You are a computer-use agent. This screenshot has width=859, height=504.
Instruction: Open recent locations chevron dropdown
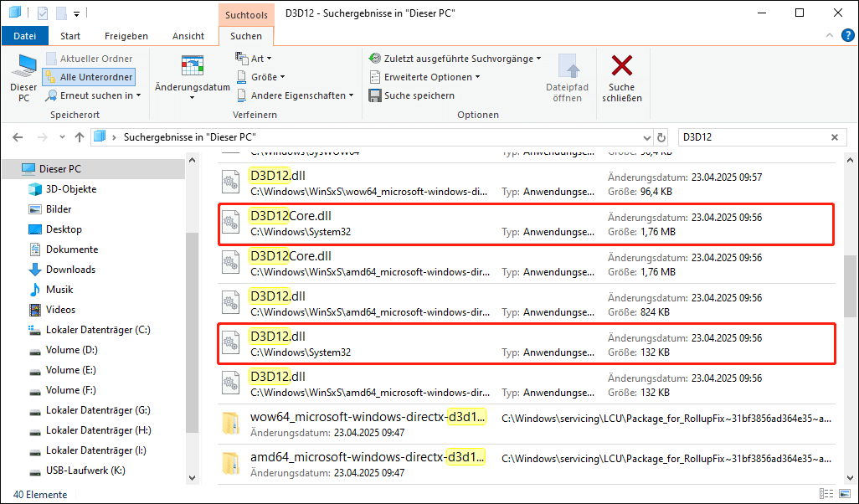(62, 137)
